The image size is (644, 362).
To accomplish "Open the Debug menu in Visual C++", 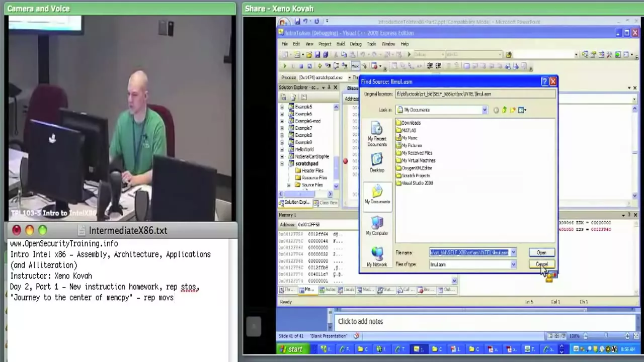I will tap(356, 44).
